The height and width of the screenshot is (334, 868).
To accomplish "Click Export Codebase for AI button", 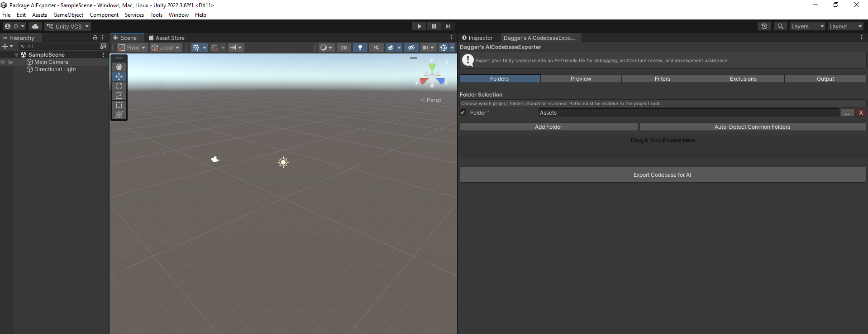I will [x=663, y=175].
